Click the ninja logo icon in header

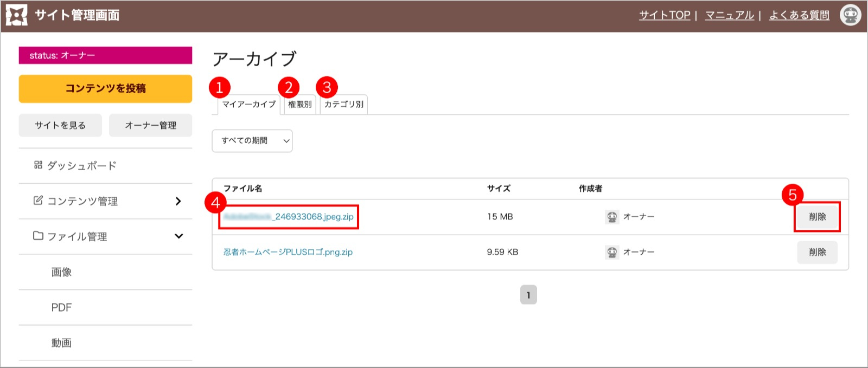[16, 15]
